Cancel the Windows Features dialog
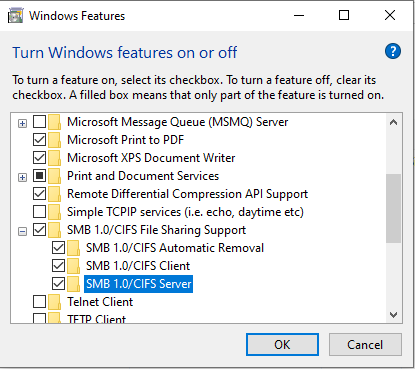 tap(365, 345)
